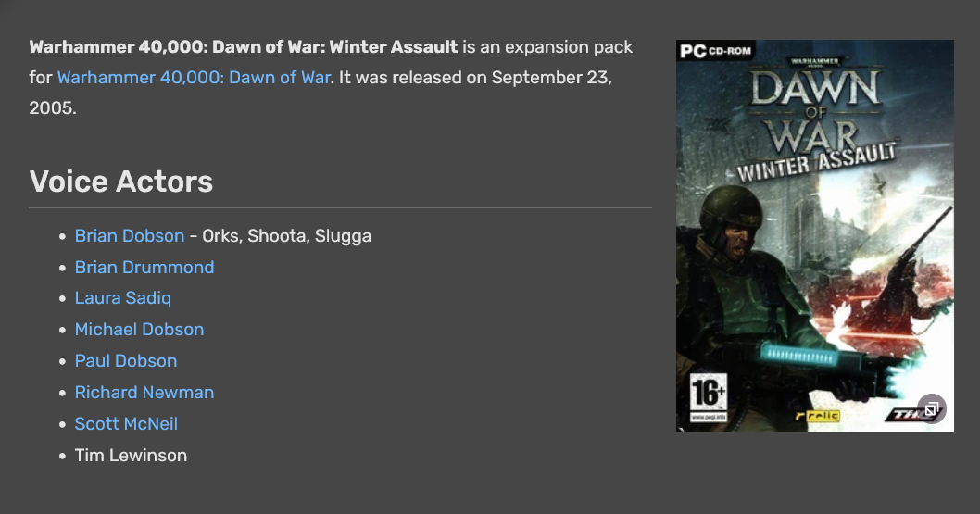
Task: Click the Orks, Shoota, Slugga role text
Action: [x=286, y=236]
